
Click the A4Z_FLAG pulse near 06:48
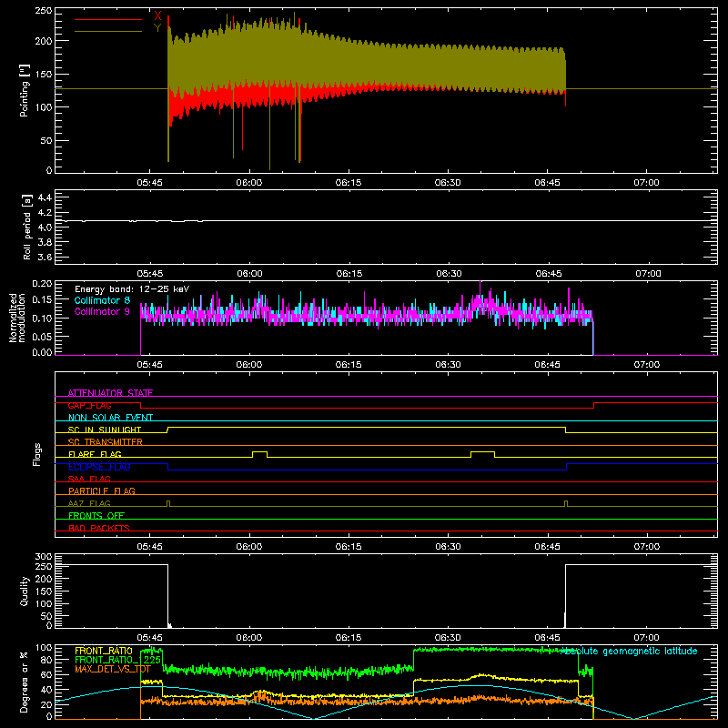(566, 503)
